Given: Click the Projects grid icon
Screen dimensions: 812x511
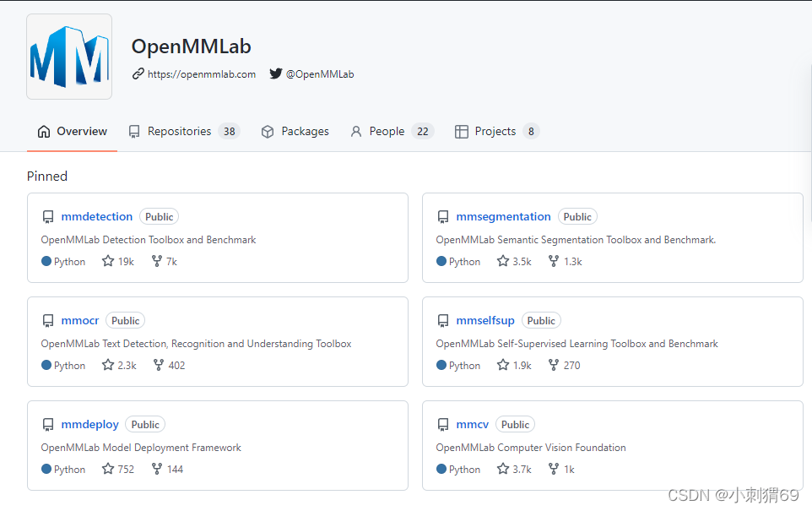Looking at the screenshot, I should pyautogui.click(x=461, y=131).
